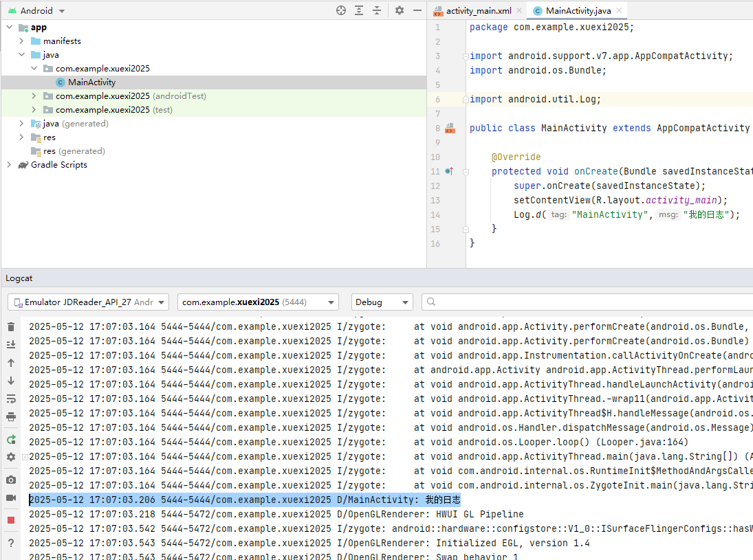Click Scroll to End icon in Logcat
Viewport: 753px width, 560px height.
coord(11,344)
